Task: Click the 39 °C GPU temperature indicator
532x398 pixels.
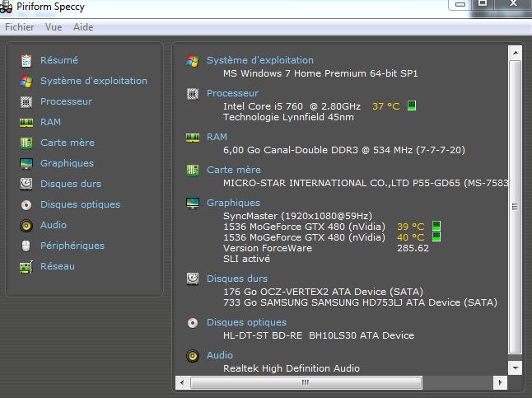Action: pos(410,227)
